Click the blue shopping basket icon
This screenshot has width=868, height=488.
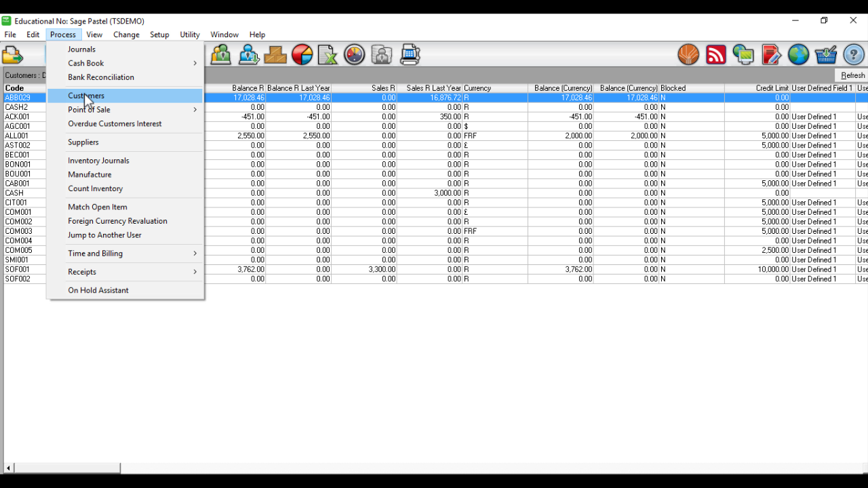pyautogui.click(x=826, y=55)
